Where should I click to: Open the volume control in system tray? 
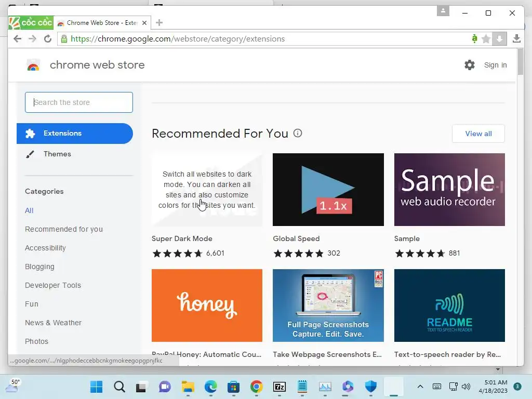[466, 387]
